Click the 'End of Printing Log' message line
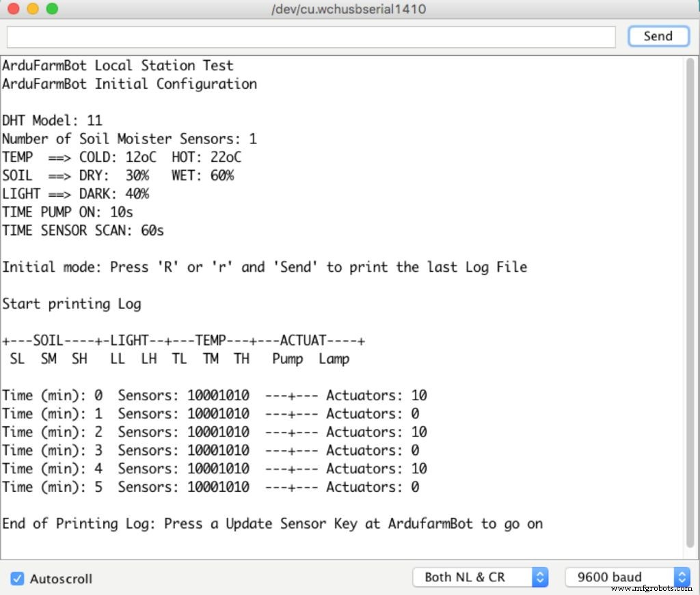 coord(272,524)
